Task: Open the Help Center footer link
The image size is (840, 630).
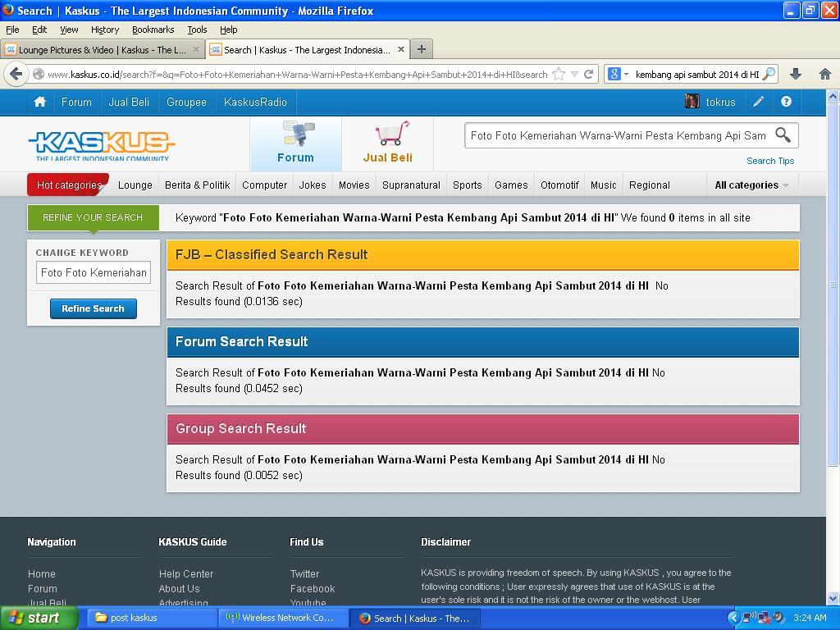Action: click(x=186, y=573)
